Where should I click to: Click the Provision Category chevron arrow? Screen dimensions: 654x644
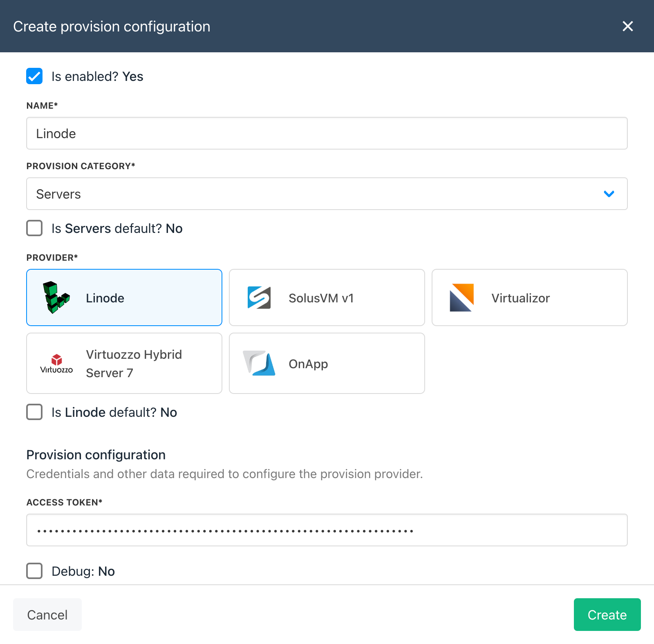click(x=609, y=194)
